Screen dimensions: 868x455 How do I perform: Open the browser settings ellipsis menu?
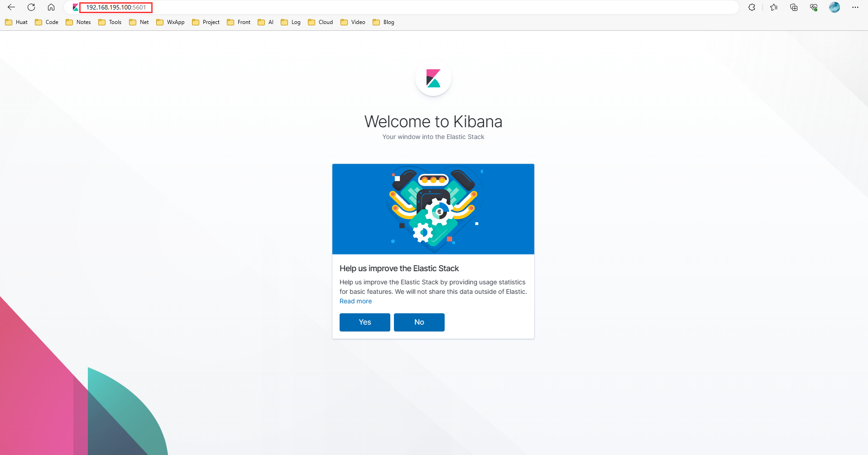(x=855, y=7)
